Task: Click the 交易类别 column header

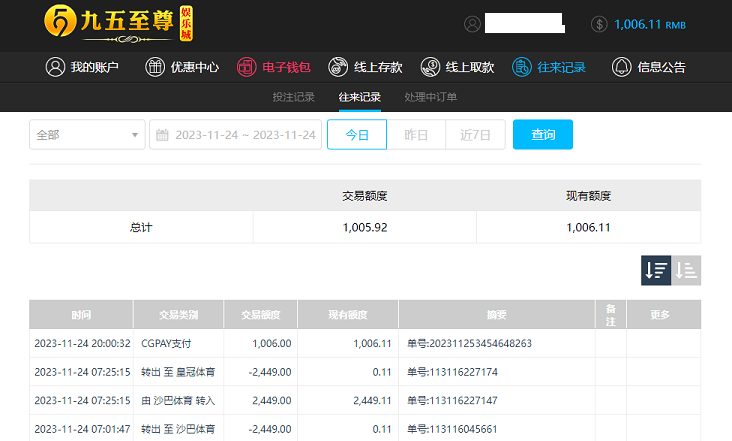Action: click(x=178, y=315)
